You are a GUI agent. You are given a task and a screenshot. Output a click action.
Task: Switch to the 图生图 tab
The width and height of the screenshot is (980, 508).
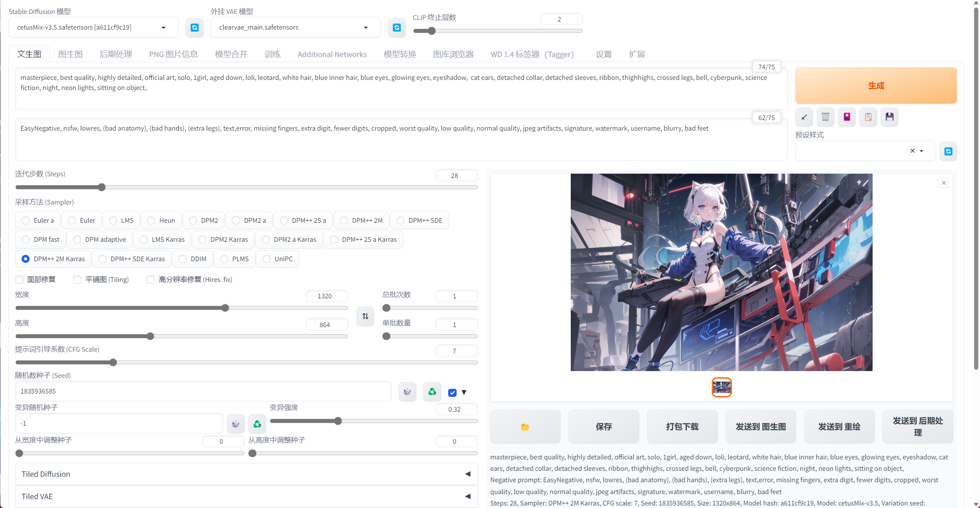pos(70,54)
